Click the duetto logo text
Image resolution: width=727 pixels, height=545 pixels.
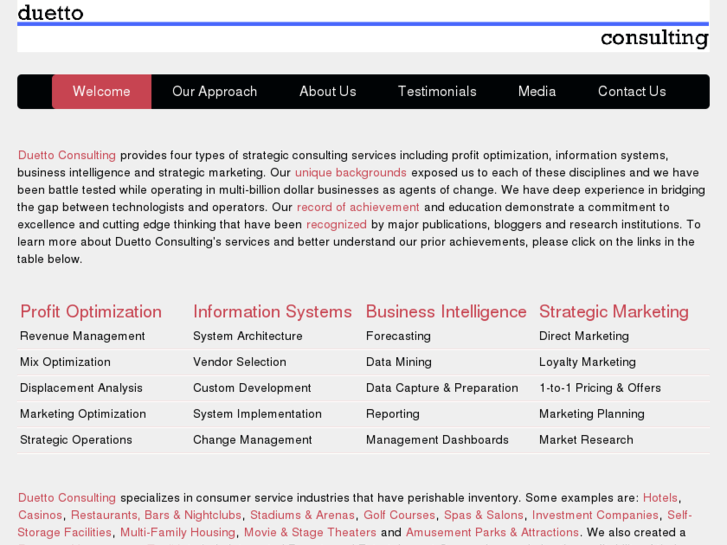[x=51, y=13]
